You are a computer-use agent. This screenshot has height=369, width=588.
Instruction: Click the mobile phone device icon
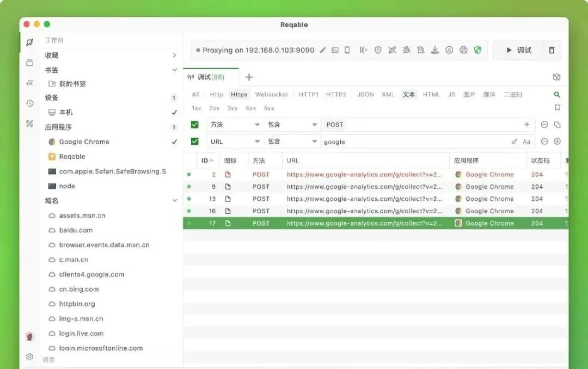click(347, 50)
